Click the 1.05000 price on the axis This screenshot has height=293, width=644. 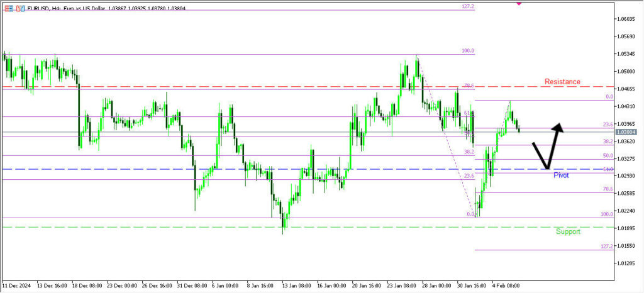click(628, 71)
